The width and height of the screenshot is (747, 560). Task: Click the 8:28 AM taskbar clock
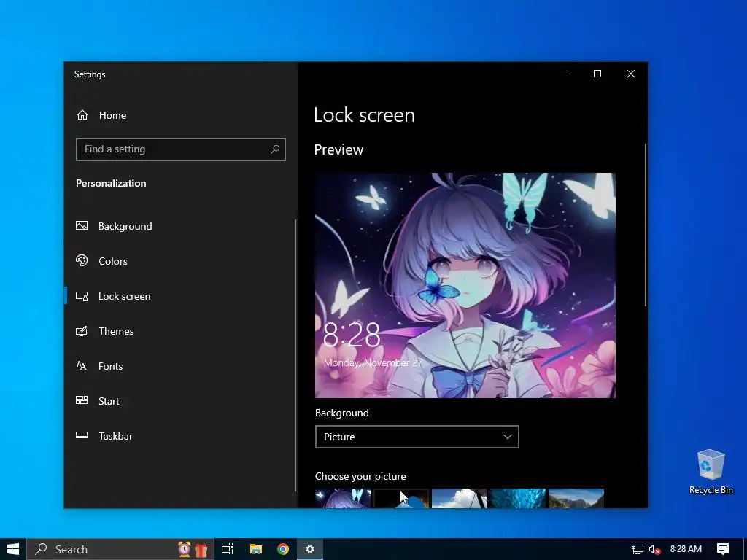[x=686, y=549]
